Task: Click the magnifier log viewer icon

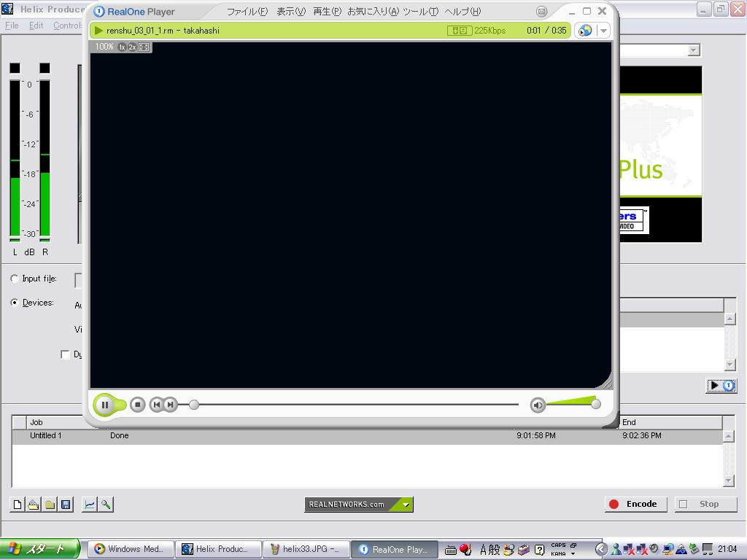Action: coord(105,505)
